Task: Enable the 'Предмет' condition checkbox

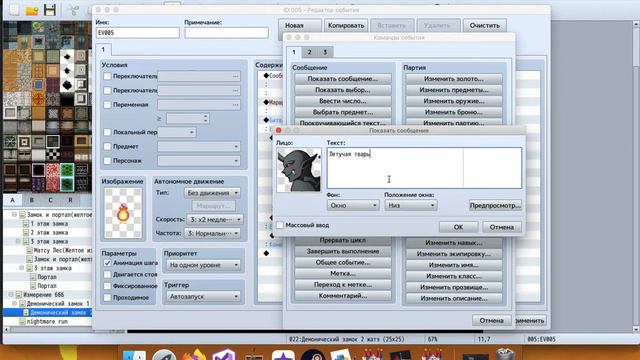Action: pos(107,147)
